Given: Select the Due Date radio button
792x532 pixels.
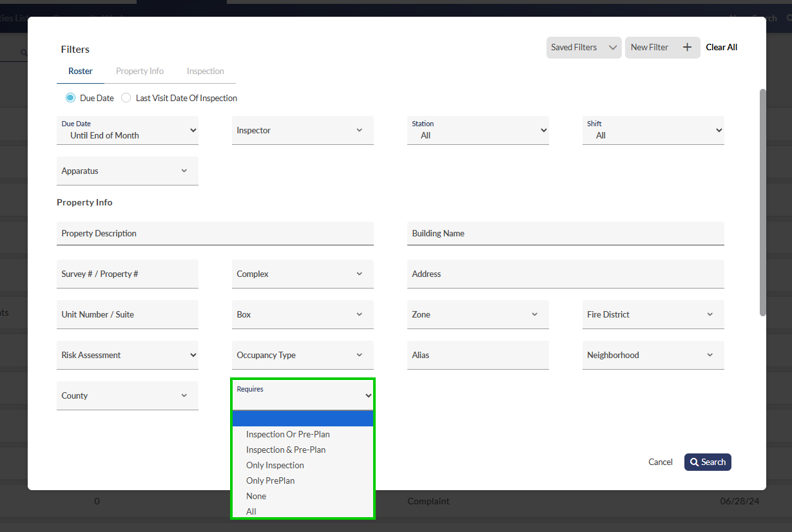Looking at the screenshot, I should (70, 98).
